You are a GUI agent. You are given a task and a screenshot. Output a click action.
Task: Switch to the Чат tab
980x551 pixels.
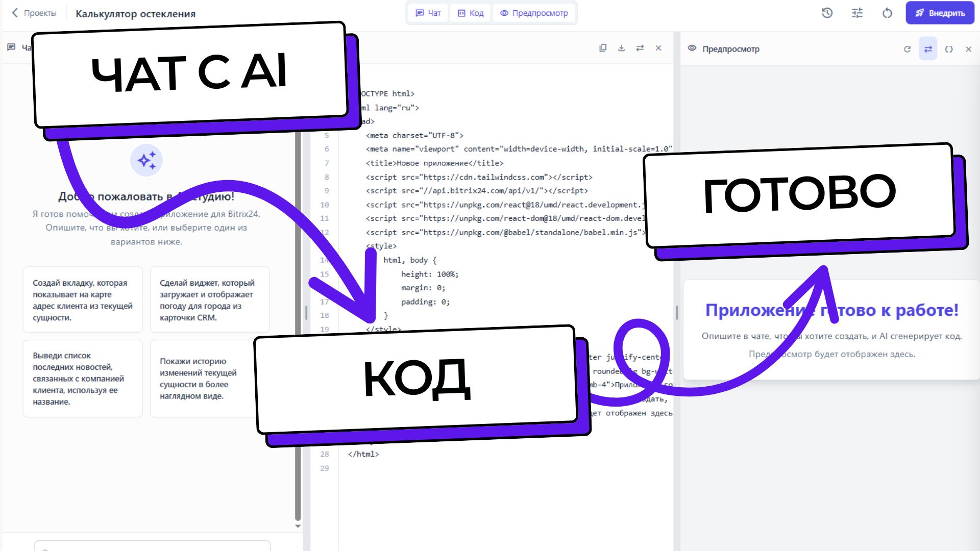pyautogui.click(x=428, y=13)
